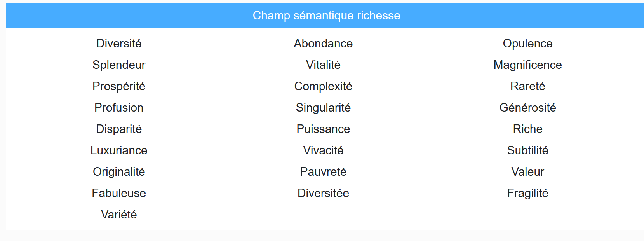
Task: Click the word Riche
Action: 527,129
